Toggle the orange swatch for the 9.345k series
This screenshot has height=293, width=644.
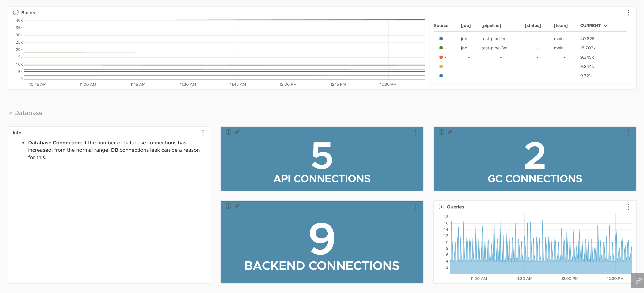[x=441, y=57]
